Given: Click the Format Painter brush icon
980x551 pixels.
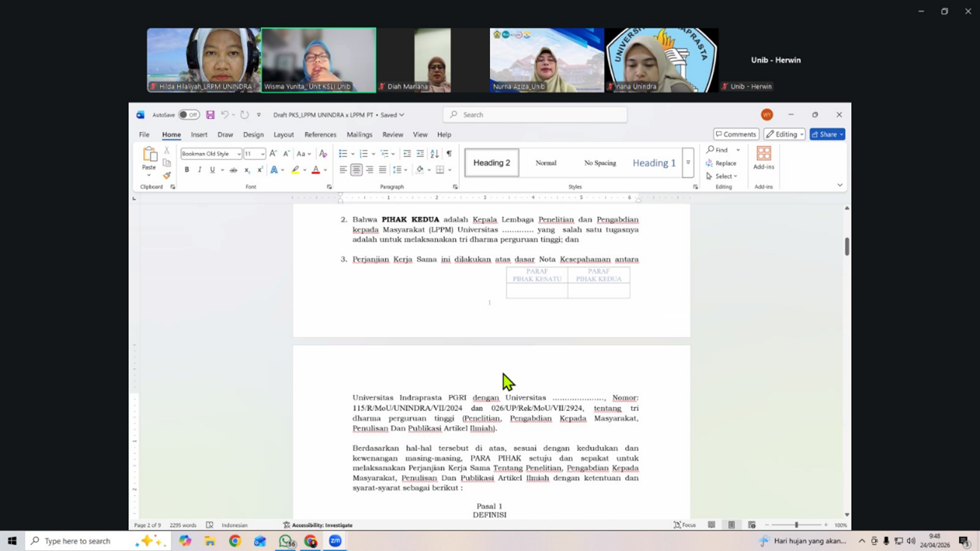Looking at the screenshot, I should click(166, 176).
